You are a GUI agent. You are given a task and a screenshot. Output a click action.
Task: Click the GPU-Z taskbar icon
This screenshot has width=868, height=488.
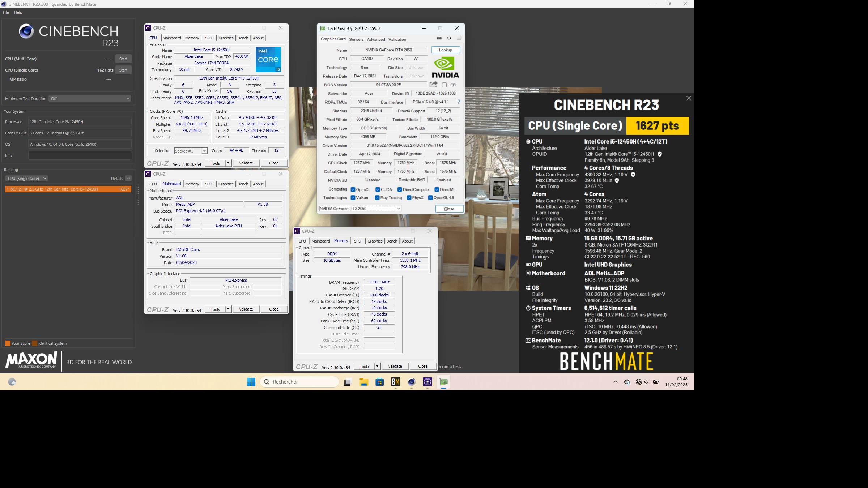(443, 382)
